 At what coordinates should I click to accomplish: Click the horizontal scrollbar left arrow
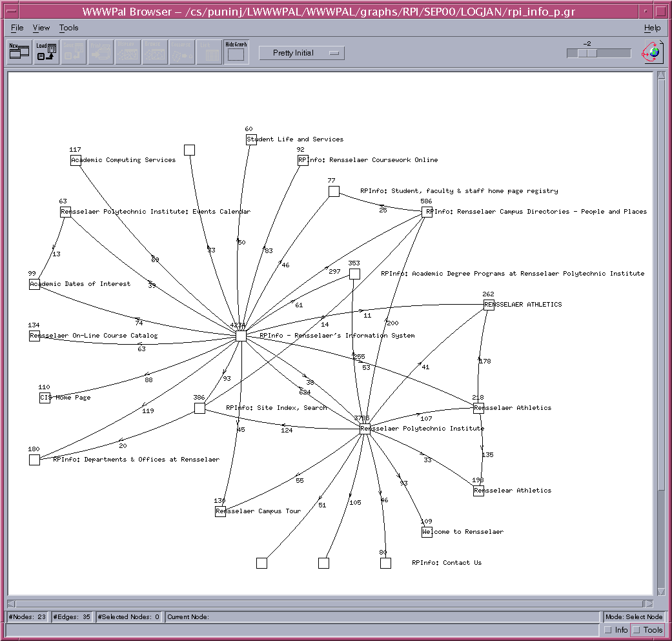11,604
